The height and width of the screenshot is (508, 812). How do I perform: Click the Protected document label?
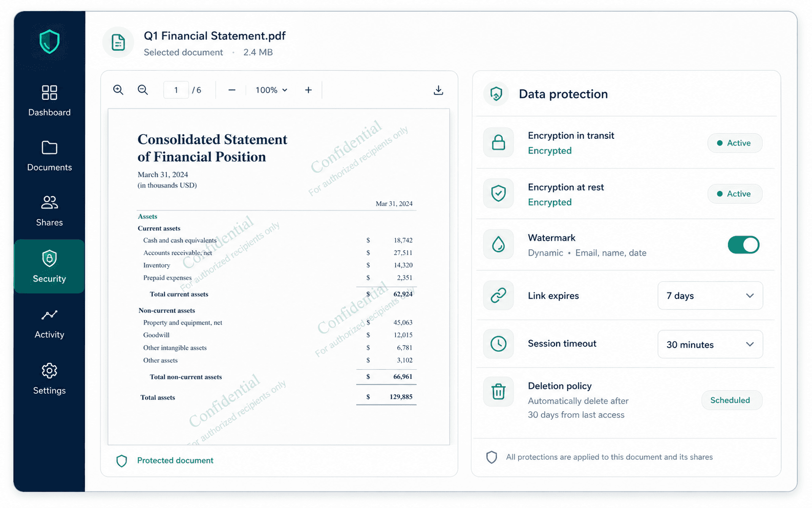pos(175,460)
